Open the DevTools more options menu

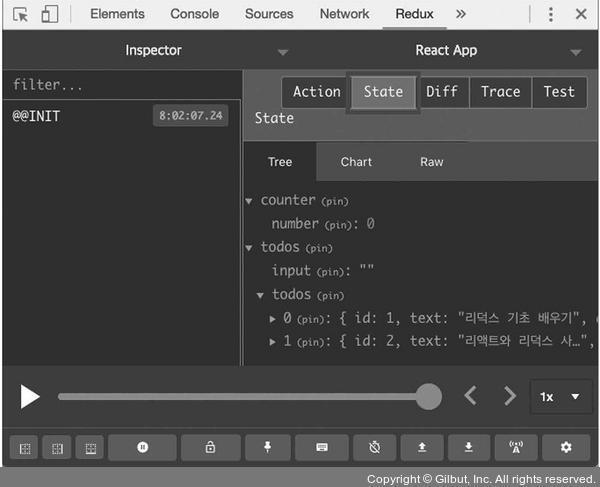551,15
